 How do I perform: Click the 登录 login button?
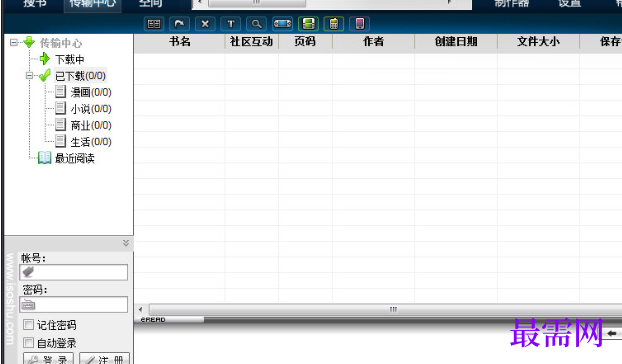(48, 358)
